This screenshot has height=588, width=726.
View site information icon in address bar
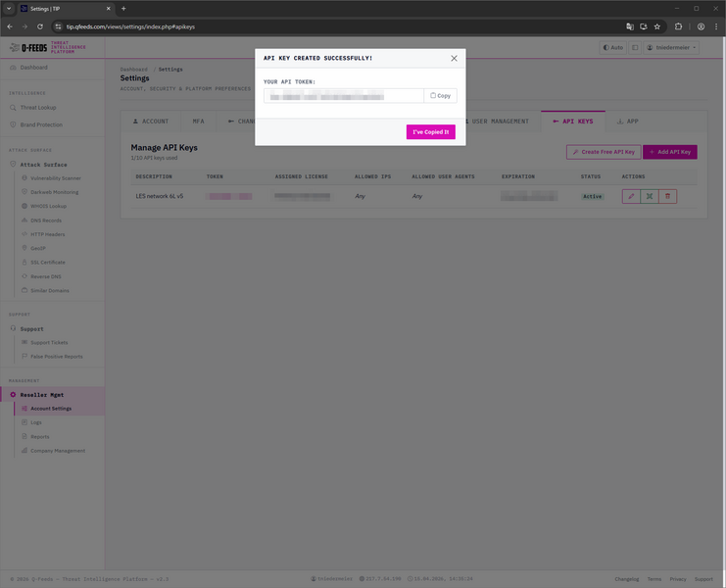58,26
